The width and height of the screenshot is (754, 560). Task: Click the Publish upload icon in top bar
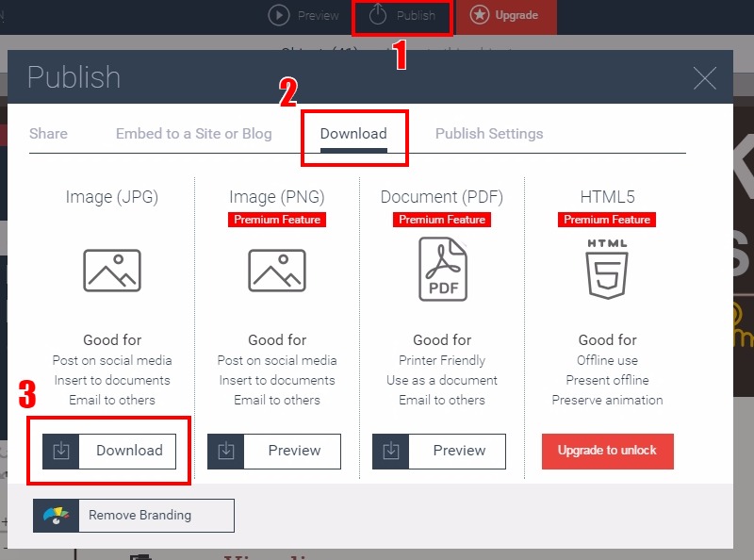pos(378,14)
